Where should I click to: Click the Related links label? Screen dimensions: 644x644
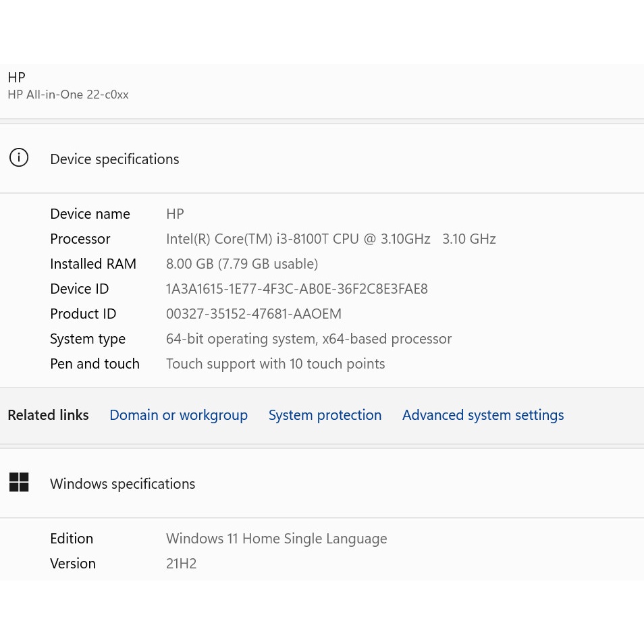(48, 415)
